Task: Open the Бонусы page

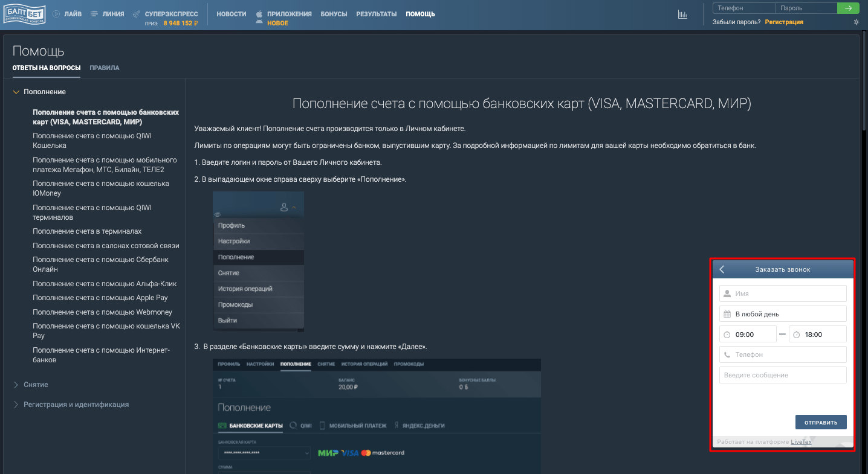Action: 334,14
